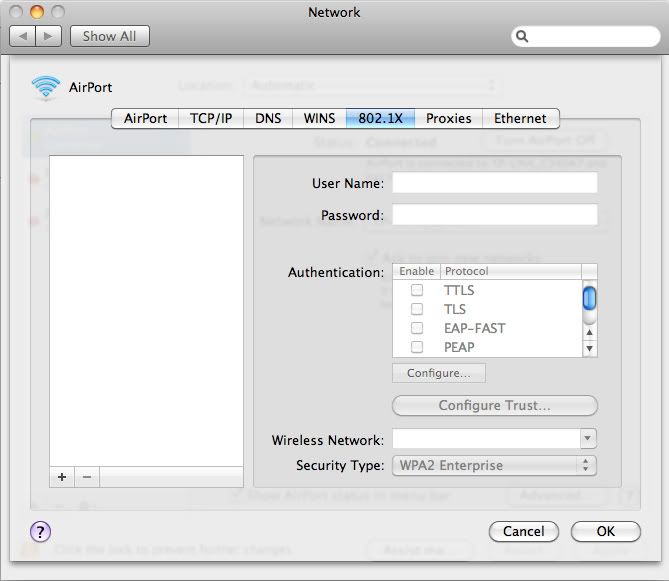Click the AirPort Wi-Fi icon
The width and height of the screenshot is (669, 581).
point(45,87)
